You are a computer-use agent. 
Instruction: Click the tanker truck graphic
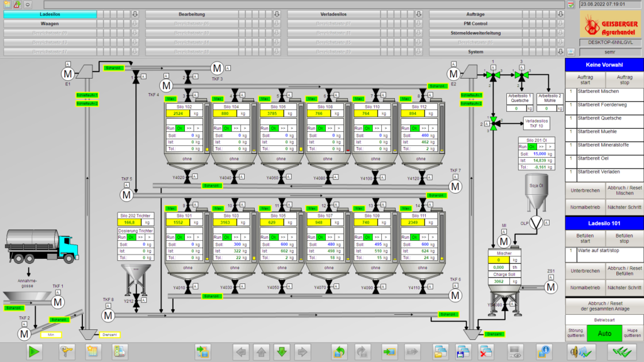click(42, 245)
